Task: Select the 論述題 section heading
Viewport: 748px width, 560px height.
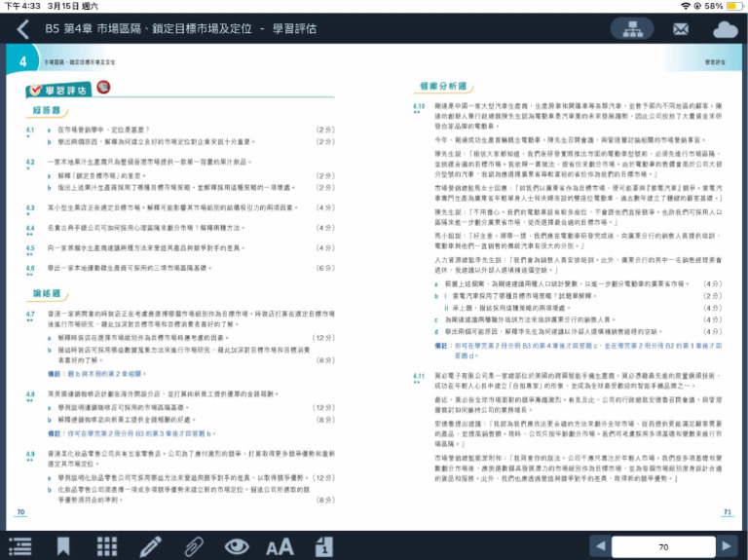Action: 47,293
